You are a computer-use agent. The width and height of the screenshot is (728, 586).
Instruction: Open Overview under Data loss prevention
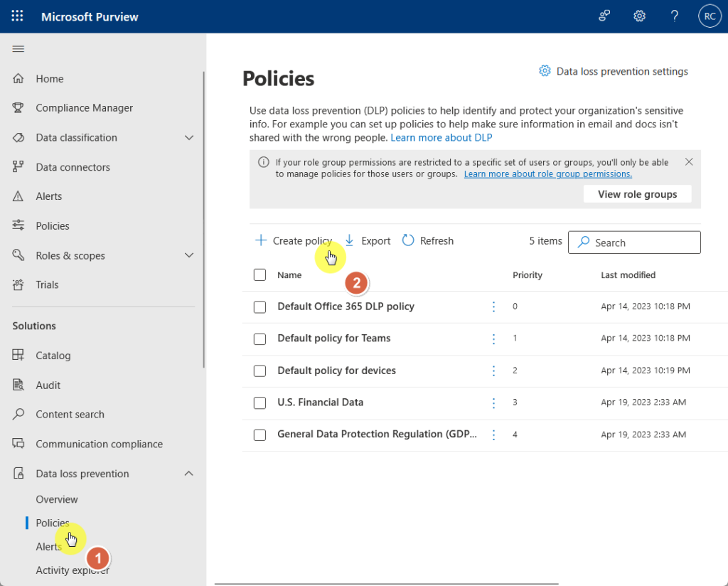point(57,499)
